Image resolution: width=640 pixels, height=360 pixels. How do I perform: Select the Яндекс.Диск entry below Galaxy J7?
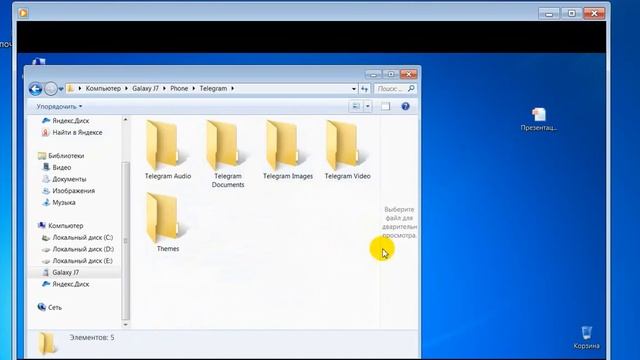coord(65,284)
